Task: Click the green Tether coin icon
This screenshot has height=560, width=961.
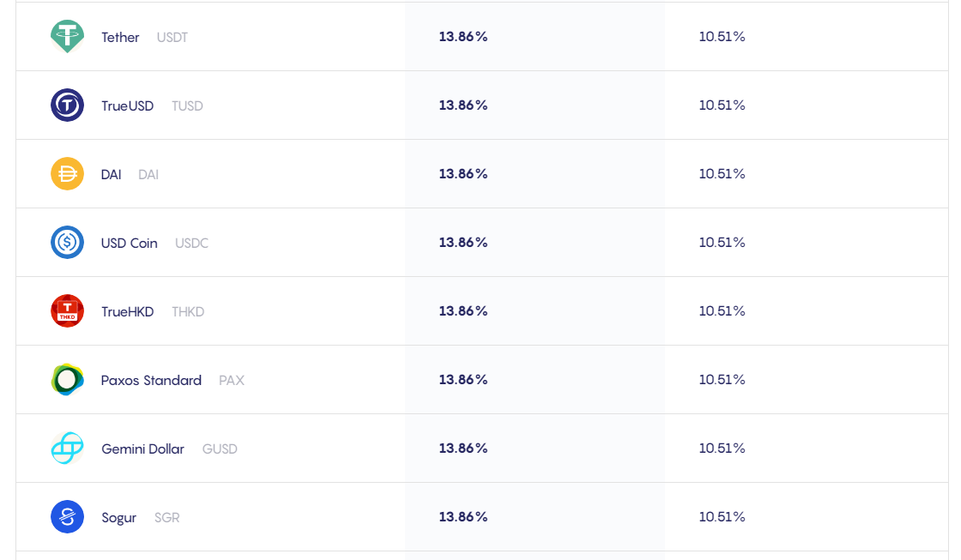Action: click(x=67, y=37)
